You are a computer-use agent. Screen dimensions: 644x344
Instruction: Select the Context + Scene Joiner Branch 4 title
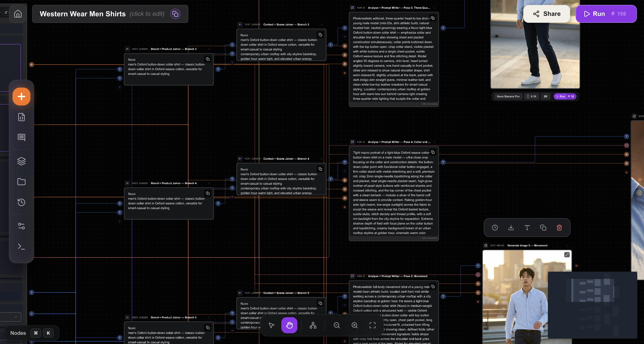pyautogui.click(x=286, y=159)
